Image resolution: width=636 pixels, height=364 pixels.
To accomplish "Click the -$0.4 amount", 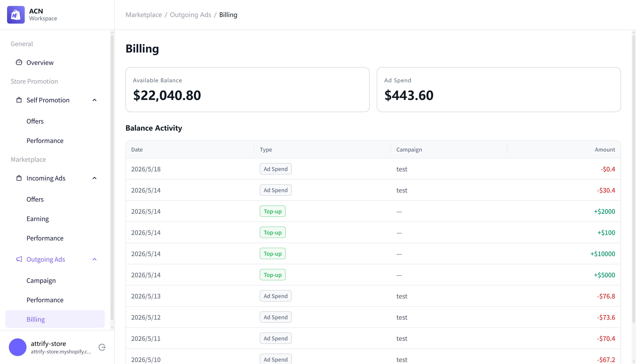I will tap(608, 169).
